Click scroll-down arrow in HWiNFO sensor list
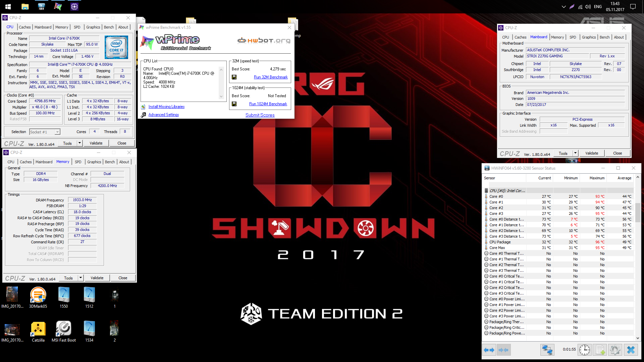This screenshot has width=644, height=362. coord(638,338)
